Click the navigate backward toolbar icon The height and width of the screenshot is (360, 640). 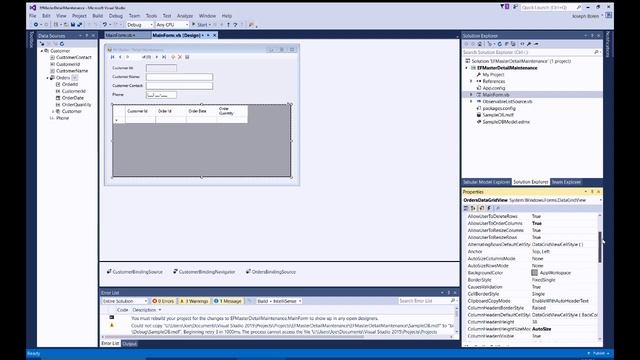click(x=36, y=25)
